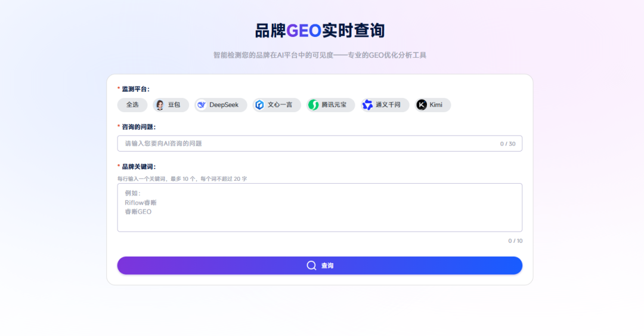The height and width of the screenshot is (336, 644).
Task: Click the 0 / 10 keyword counter
Action: point(515,241)
